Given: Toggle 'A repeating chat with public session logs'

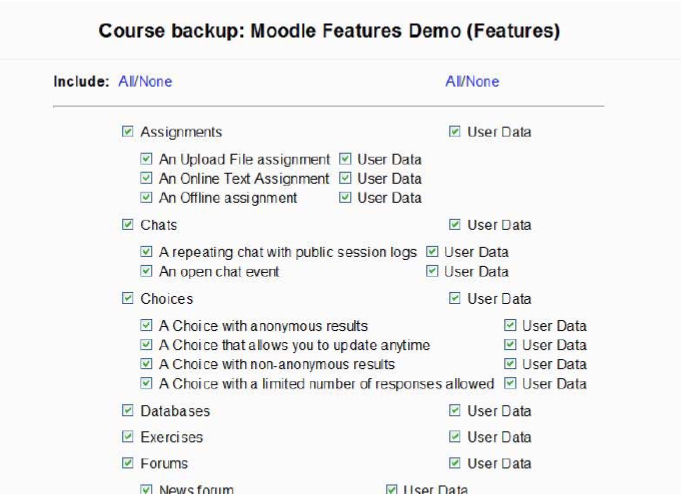Looking at the screenshot, I should click(147, 252).
